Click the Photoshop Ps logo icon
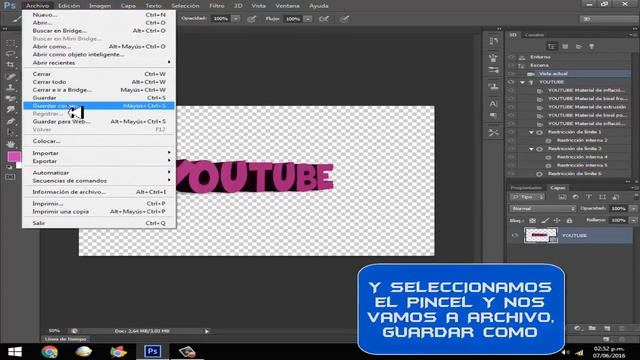 pos(9,6)
